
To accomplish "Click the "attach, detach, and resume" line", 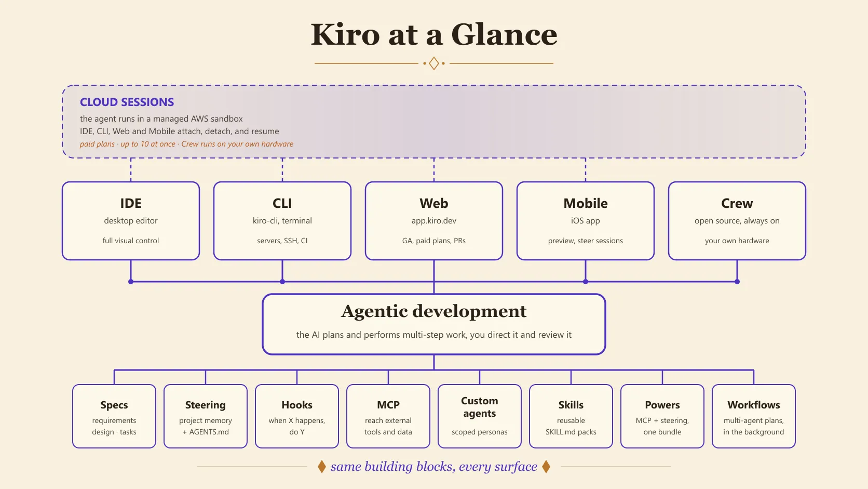I will (179, 131).
